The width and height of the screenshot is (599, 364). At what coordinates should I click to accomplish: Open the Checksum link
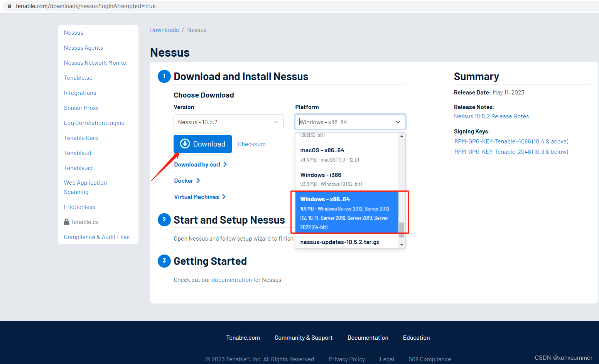click(251, 144)
